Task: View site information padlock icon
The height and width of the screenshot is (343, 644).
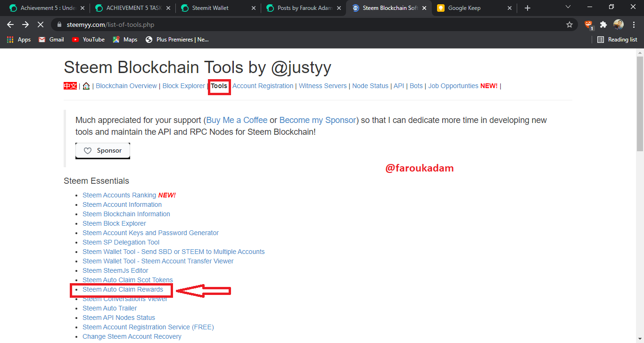Action: click(59, 24)
